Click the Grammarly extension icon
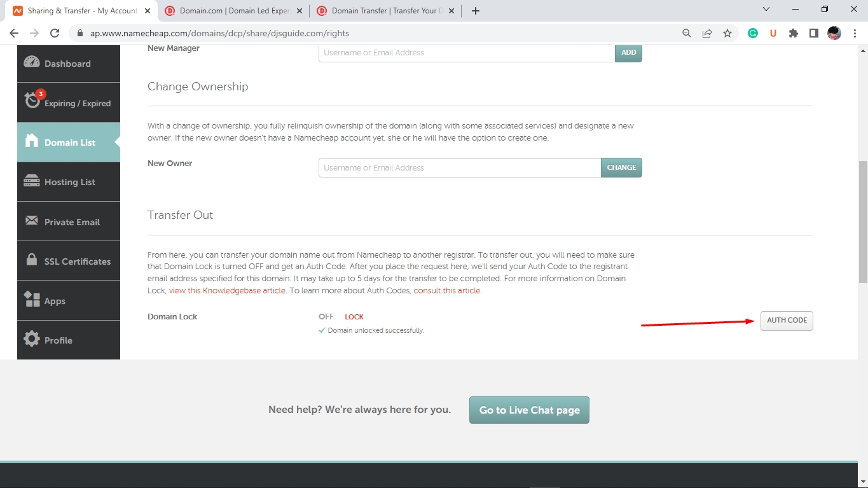Screen dimensions: 868x488 pos(753,33)
